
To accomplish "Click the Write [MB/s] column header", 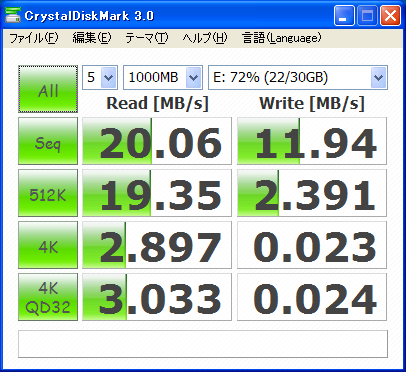I will pos(312,104).
